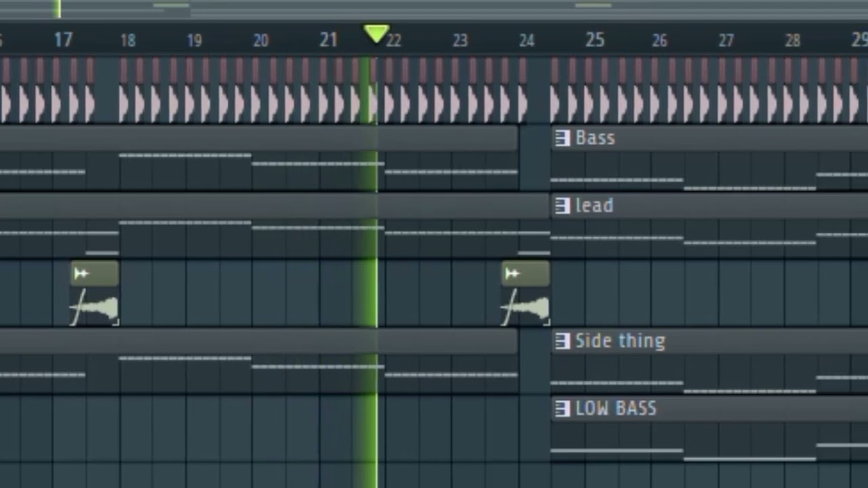Screen dimensions: 868x488
Task: Jump to bar 25 on the timeline ruler
Action: (595, 40)
